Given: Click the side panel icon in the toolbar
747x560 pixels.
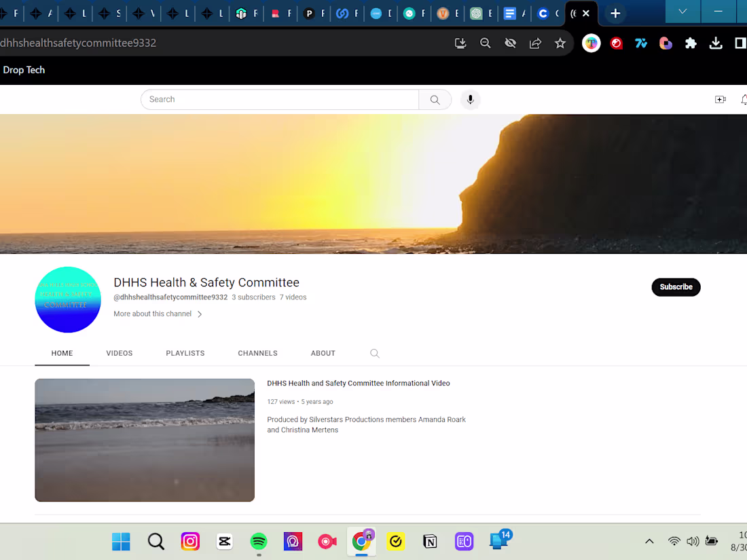Looking at the screenshot, I should (x=740, y=43).
